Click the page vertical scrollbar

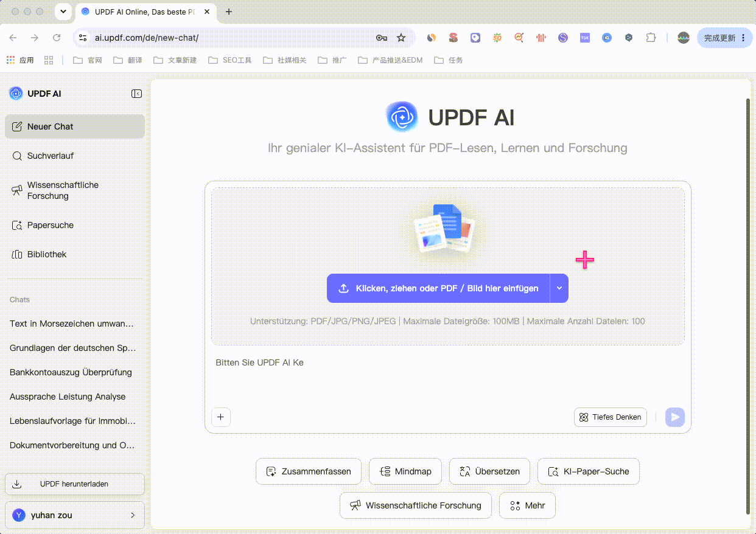[748, 306]
